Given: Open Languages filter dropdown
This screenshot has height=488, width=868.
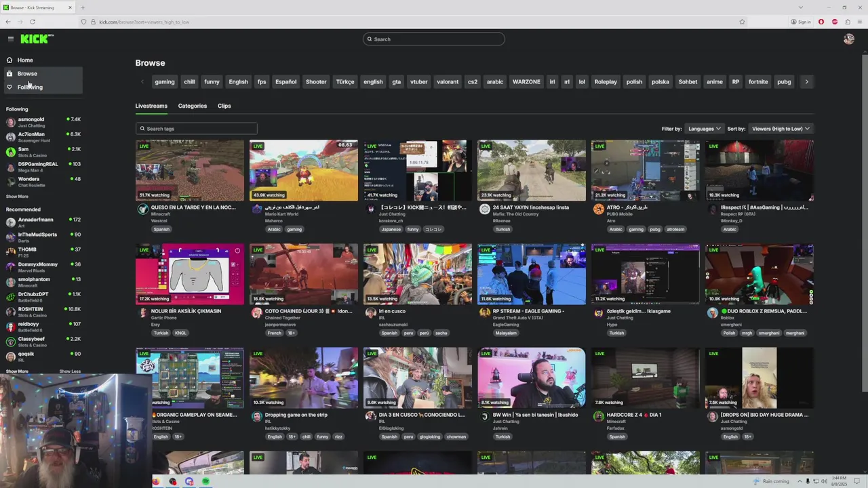Looking at the screenshot, I should coord(703,129).
